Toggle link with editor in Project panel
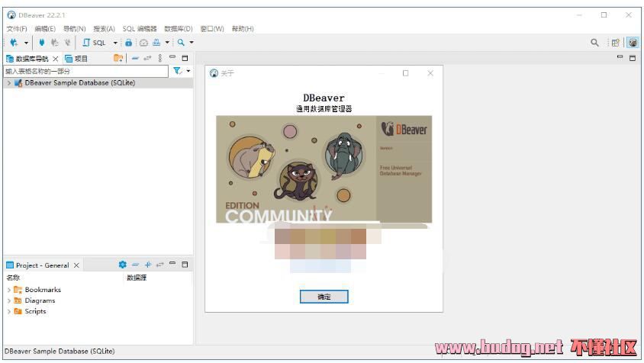The image size is (644, 363). pos(160,265)
